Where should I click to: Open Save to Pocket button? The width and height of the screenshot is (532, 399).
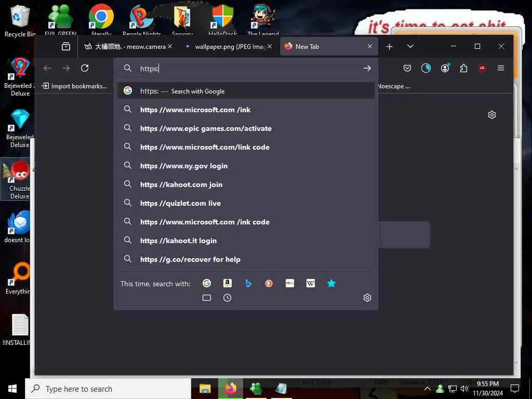coord(407,68)
